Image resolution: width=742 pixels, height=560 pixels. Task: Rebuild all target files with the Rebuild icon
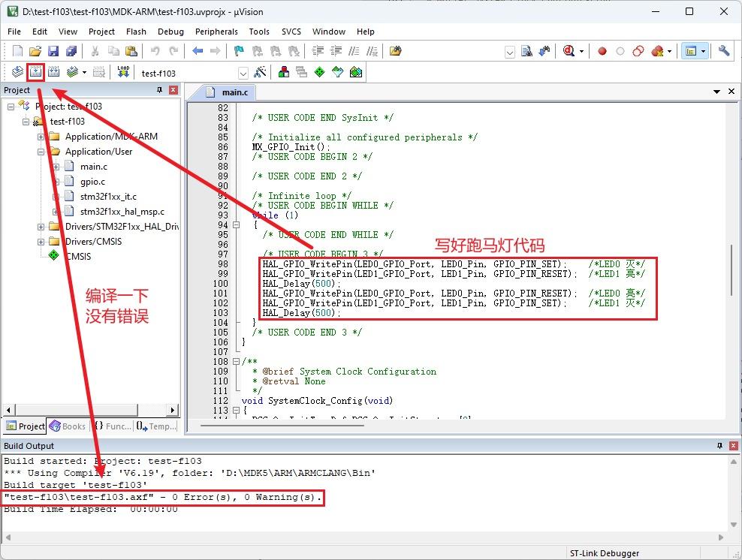pyautogui.click(x=53, y=72)
